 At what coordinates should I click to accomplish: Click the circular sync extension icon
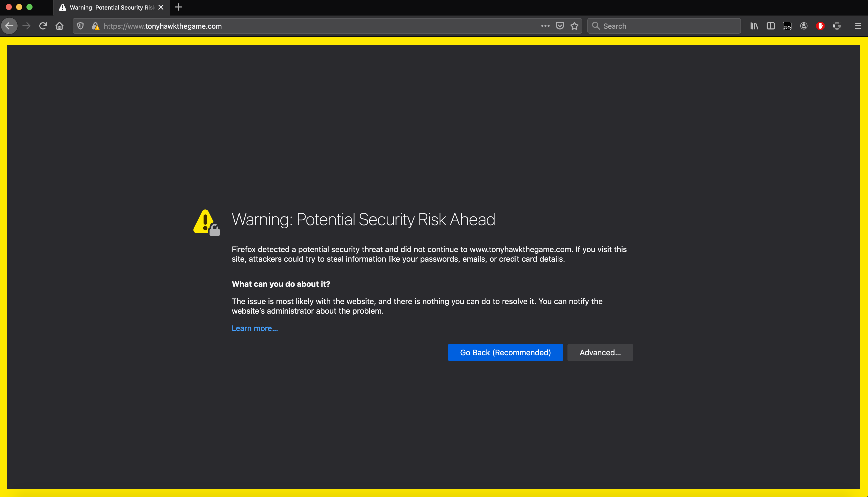pos(837,26)
